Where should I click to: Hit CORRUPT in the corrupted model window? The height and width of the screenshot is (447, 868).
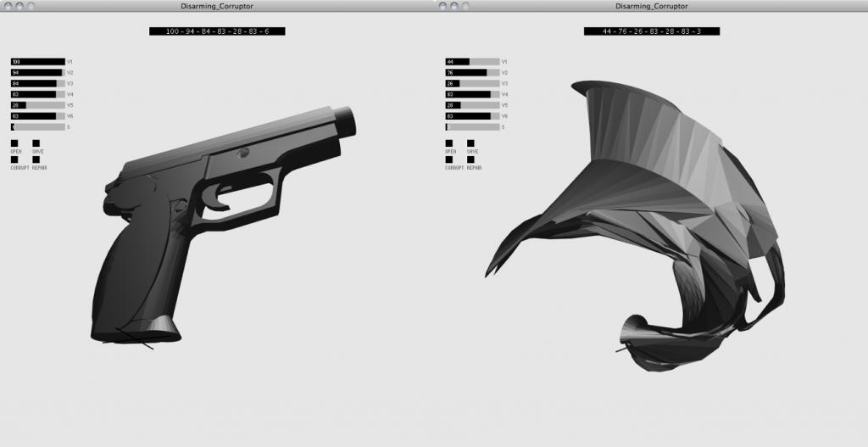point(449,159)
